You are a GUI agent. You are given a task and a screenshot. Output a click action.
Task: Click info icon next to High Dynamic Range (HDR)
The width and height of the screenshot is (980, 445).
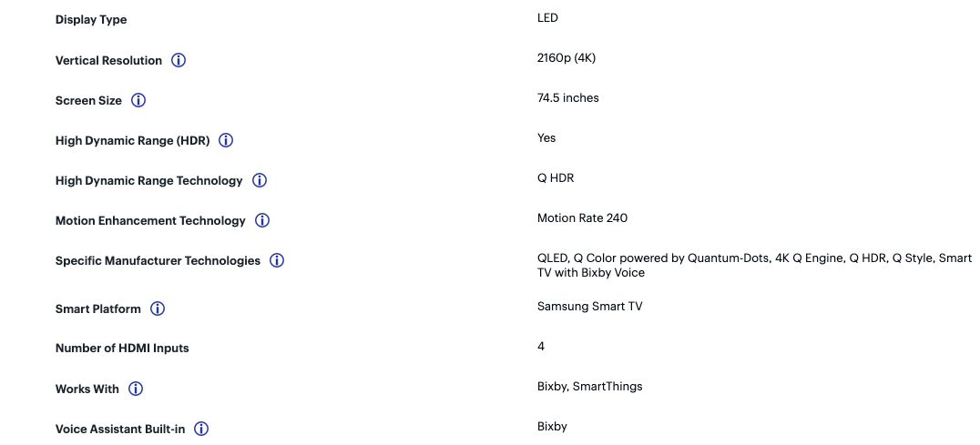click(x=226, y=140)
